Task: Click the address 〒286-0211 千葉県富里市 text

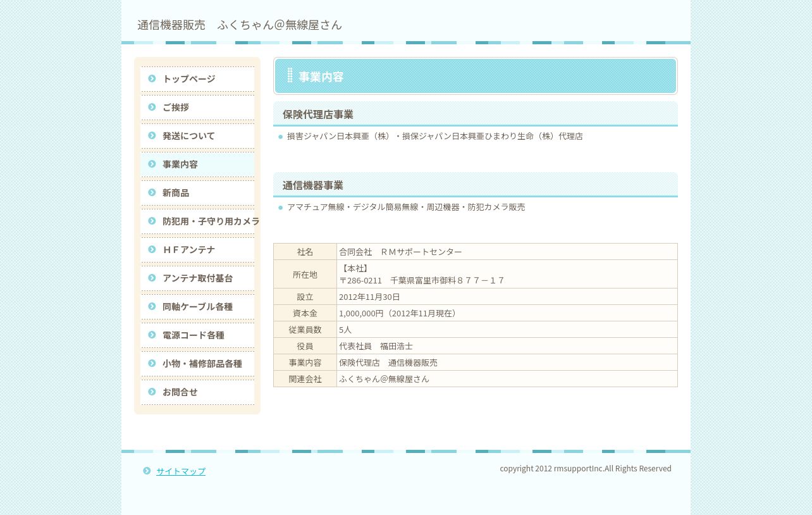Action: pos(421,280)
